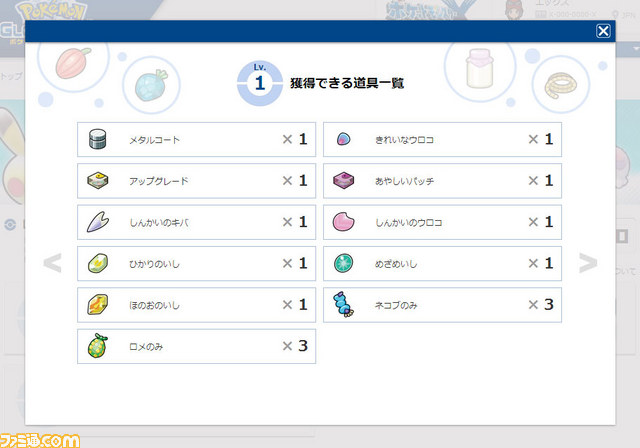
Task: Close the item list dialog
Action: click(603, 31)
